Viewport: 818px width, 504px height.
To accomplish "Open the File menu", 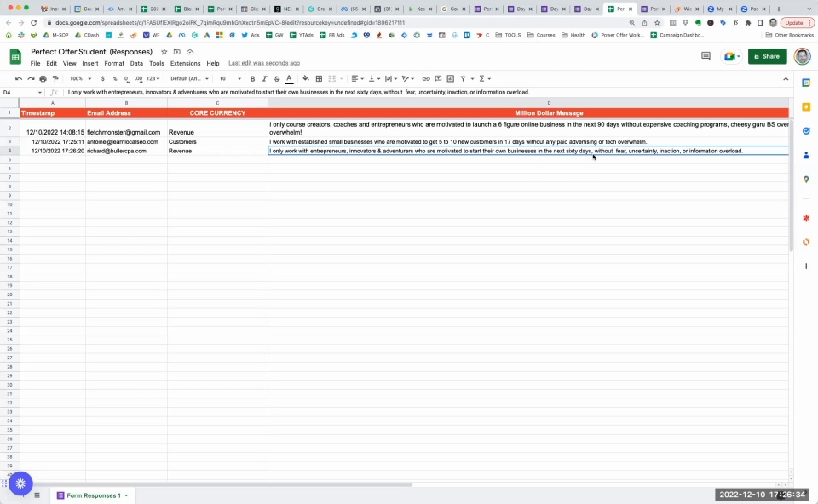I will 35,64.
